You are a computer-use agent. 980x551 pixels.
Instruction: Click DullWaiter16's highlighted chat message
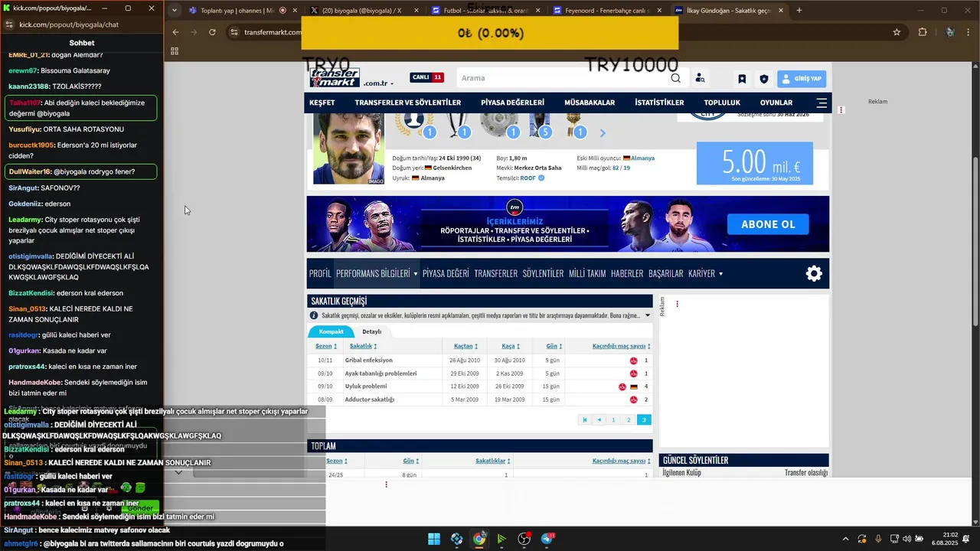pyautogui.click(x=80, y=171)
